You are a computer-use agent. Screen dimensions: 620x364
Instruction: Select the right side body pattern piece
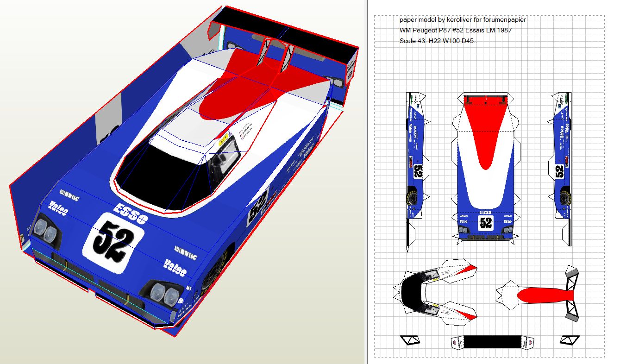click(x=561, y=157)
